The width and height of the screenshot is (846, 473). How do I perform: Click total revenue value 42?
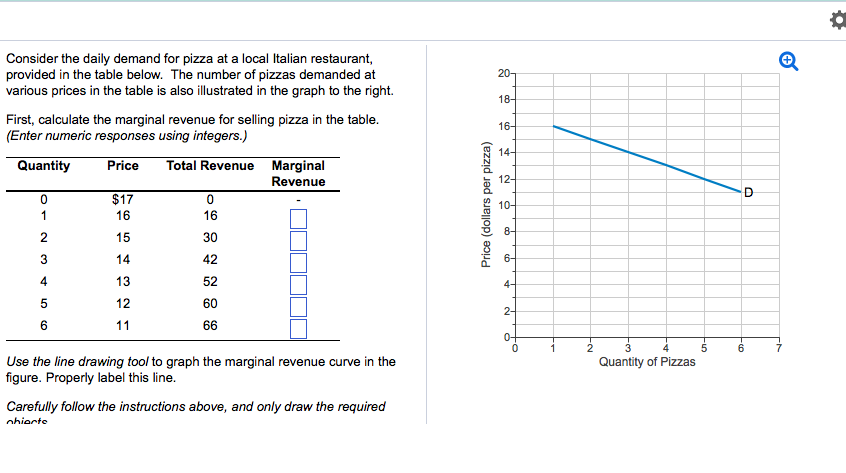[210, 260]
